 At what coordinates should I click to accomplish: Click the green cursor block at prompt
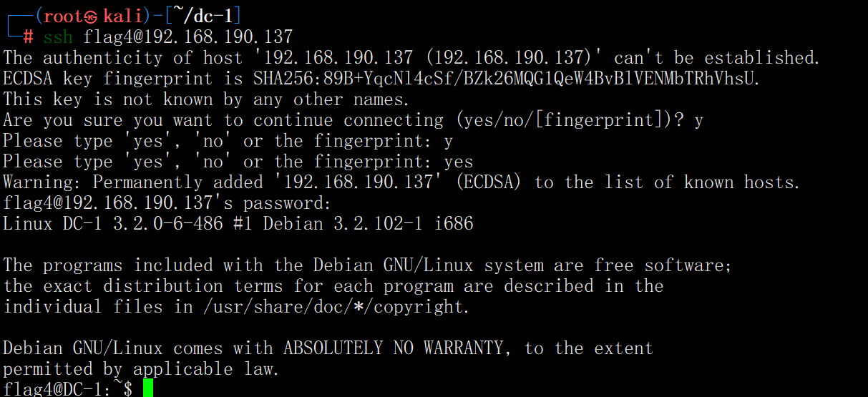coord(148,388)
